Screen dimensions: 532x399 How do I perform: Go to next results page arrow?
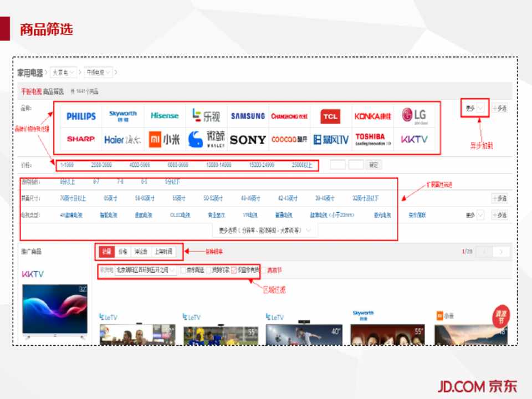point(501,252)
